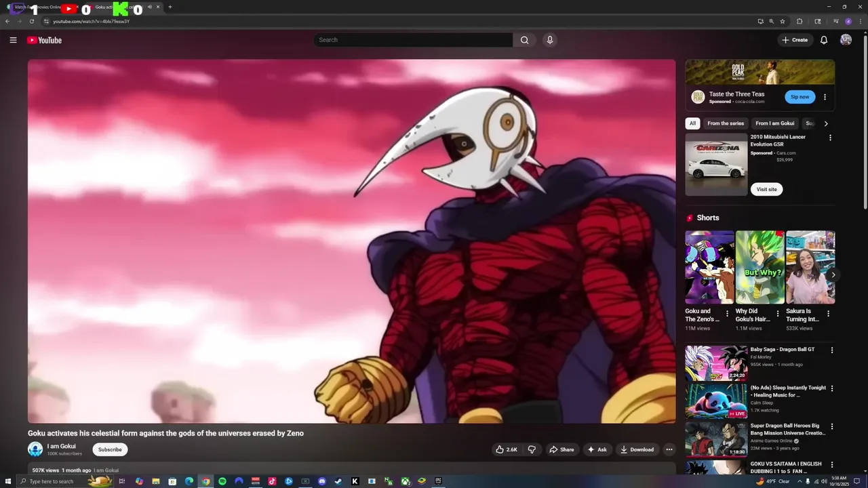The image size is (868, 488).
Task: Open a new browser tab
Action: [170, 7]
